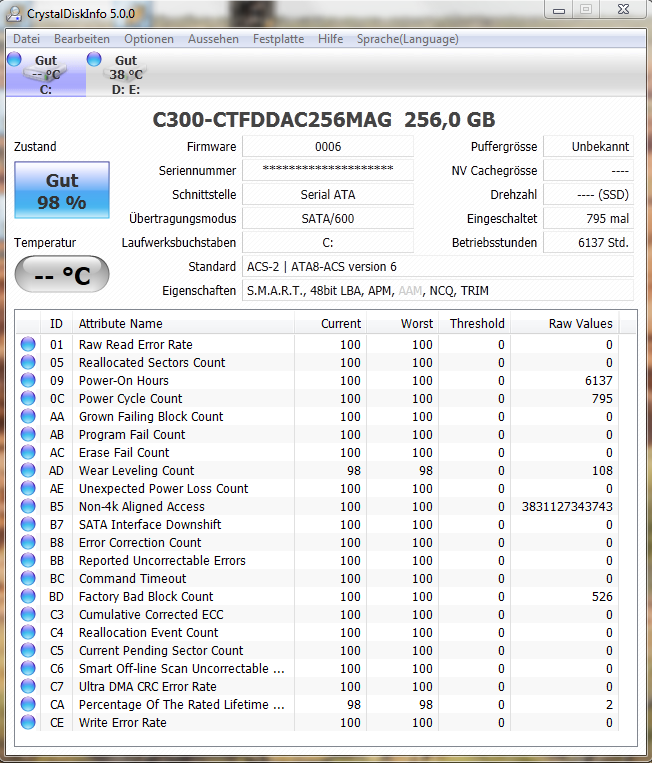Click the Firmware field showing 0006

tap(328, 146)
